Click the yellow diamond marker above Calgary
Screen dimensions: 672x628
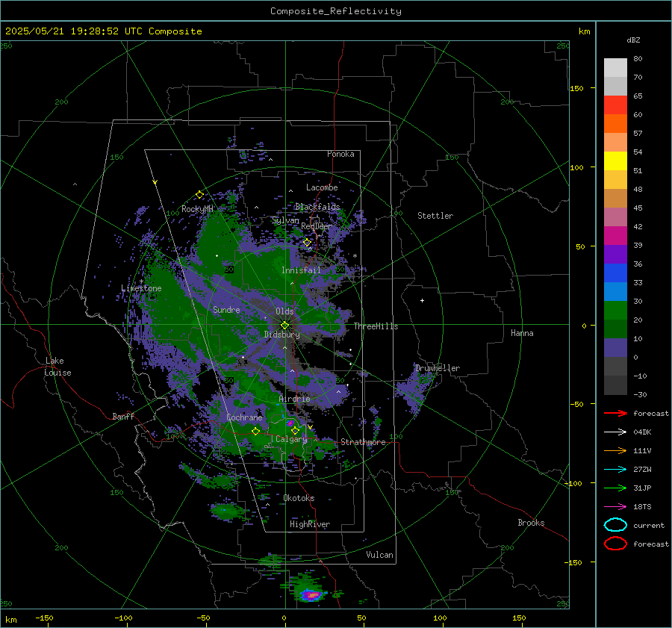(295, 430)
